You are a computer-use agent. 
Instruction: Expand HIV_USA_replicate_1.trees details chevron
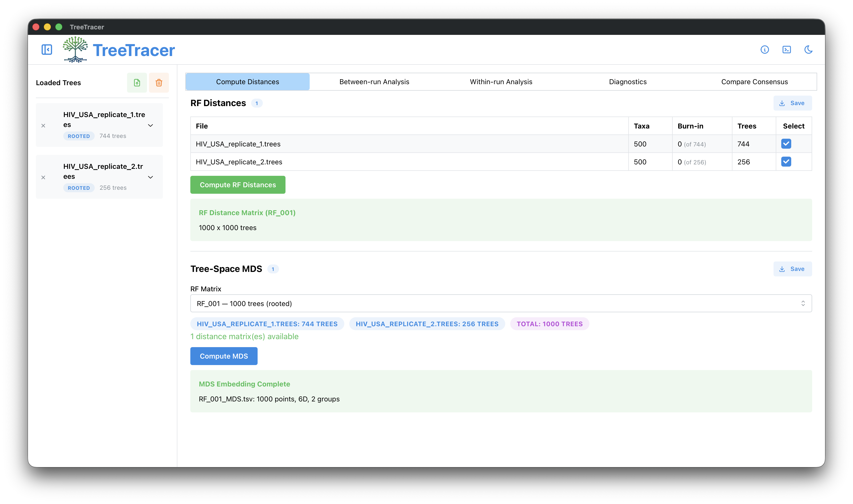tap(150, 125)
